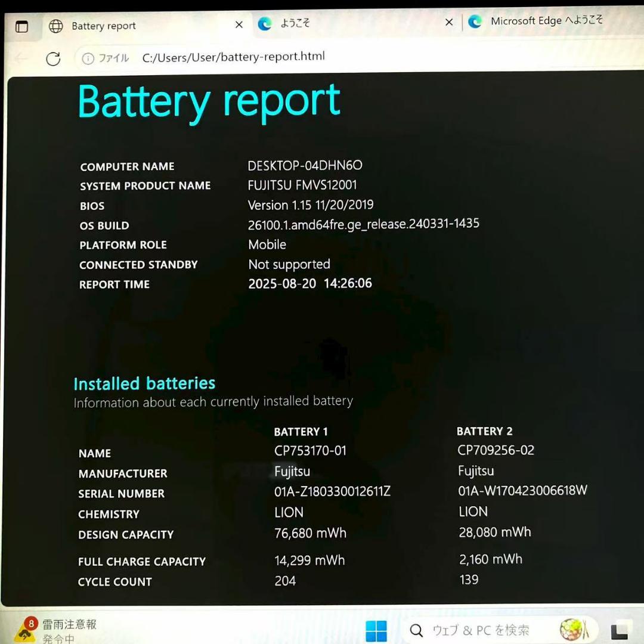644x644 pixels.
Task: Select serial number 01A-Z180330012611Z
Action: (x=332, y=491)
